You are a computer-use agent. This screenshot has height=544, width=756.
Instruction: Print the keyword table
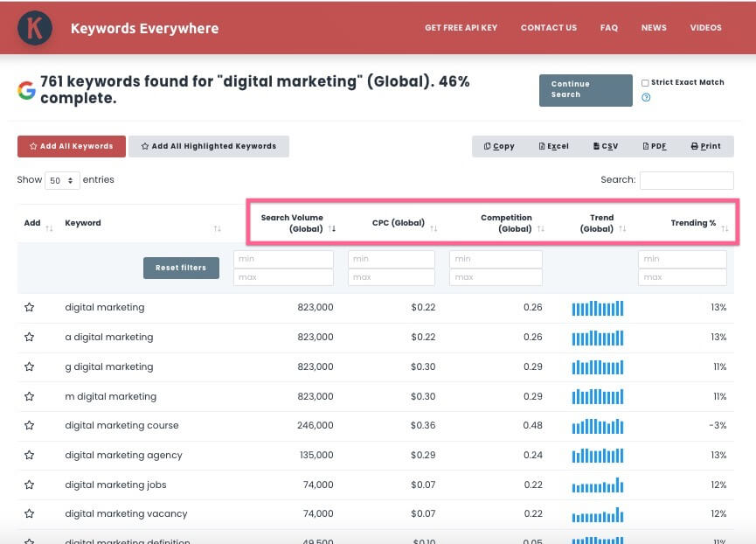point(705,146)
